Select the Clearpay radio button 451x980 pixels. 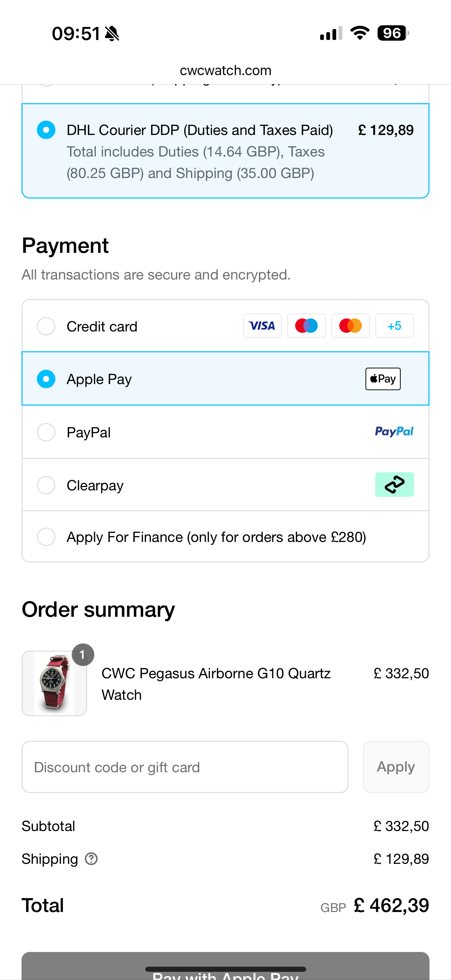tap(46, 485)
